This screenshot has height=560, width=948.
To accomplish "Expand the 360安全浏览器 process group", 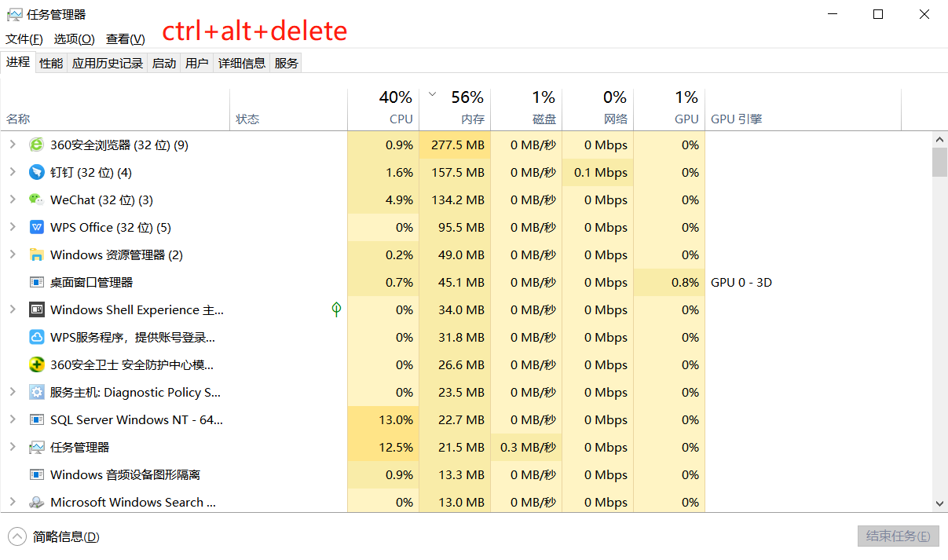I will pos(13,145).
